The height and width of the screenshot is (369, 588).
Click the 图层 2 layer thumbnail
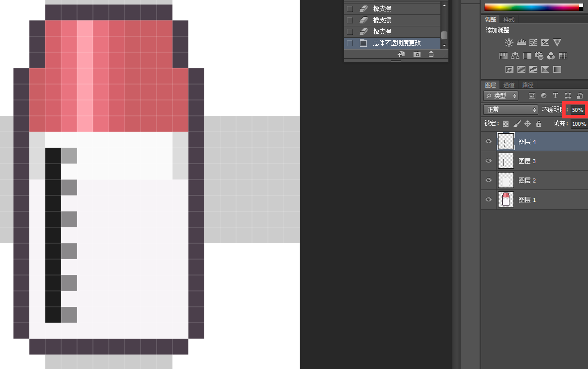(x=506, y=181)
